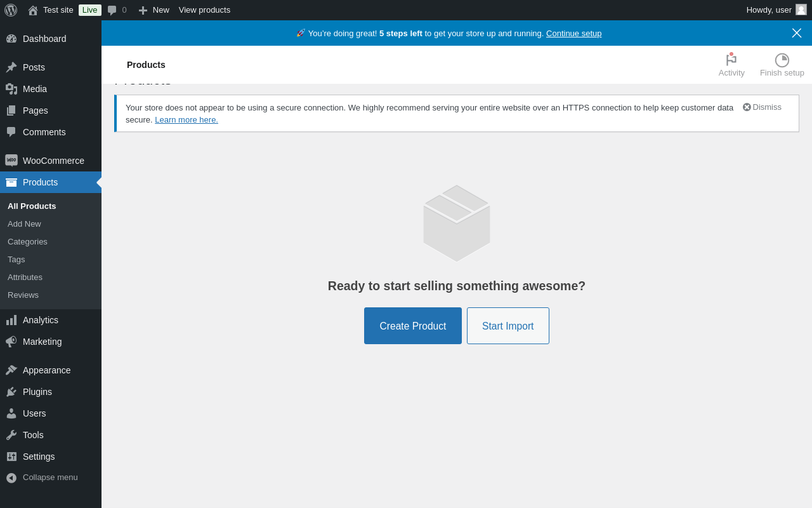The height and width of the screenshot is (508, 812).
Task: Click the Create Product button
Action: point(413,326)
